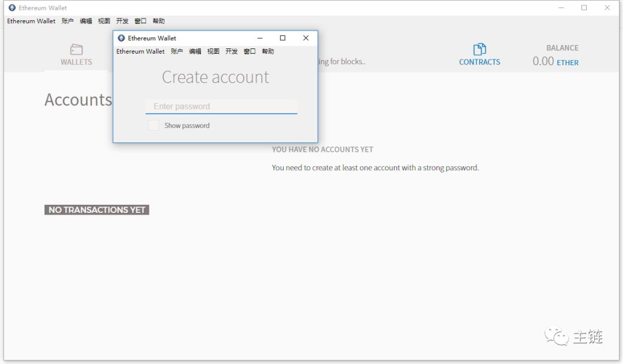Open the 视图 menu in the Create account dialog
The image size is (623, 364).
tap(213, 51)
